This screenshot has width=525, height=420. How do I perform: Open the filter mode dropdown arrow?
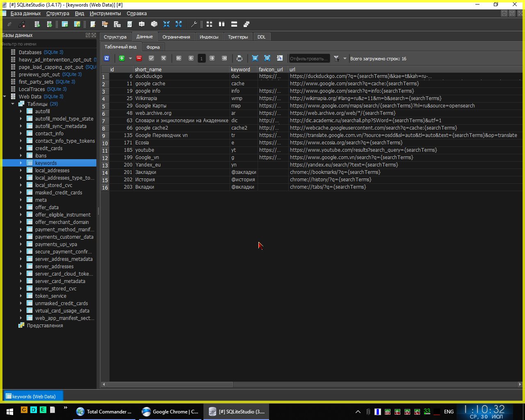coord(345,59)
